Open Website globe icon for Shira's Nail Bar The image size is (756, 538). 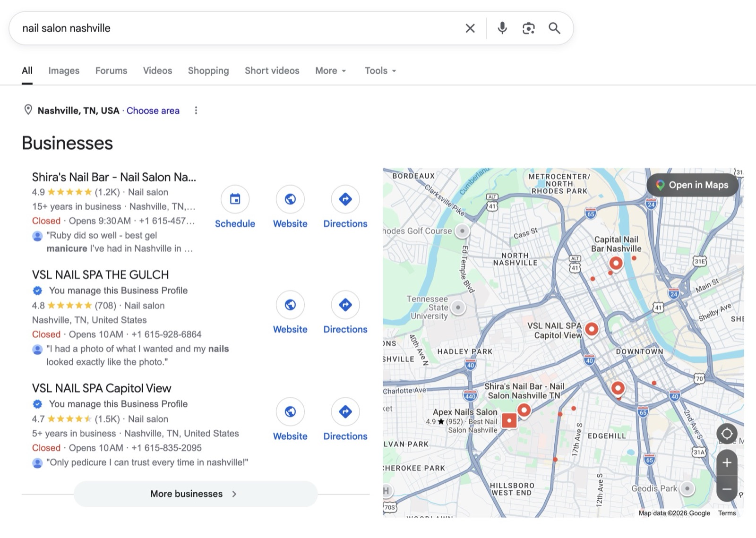290,199
